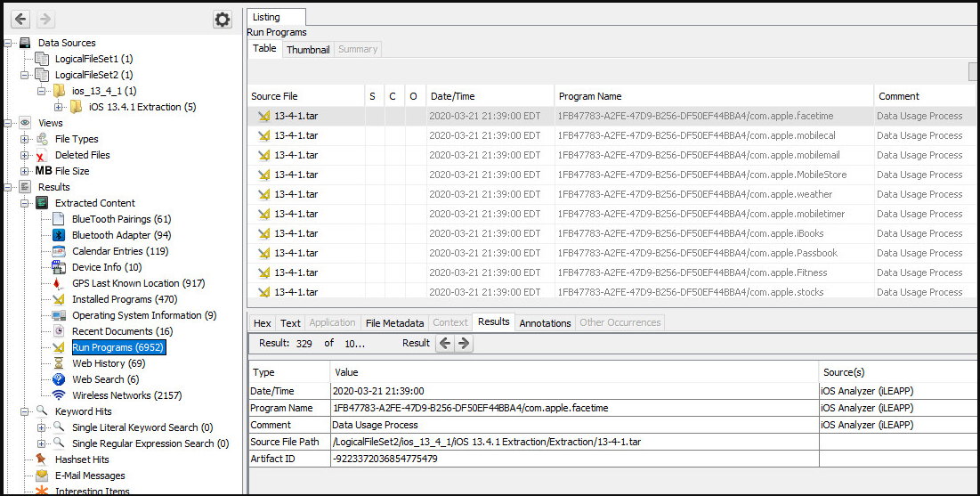Expand Single Literal Keyword Search node

(x=42, y=427)
